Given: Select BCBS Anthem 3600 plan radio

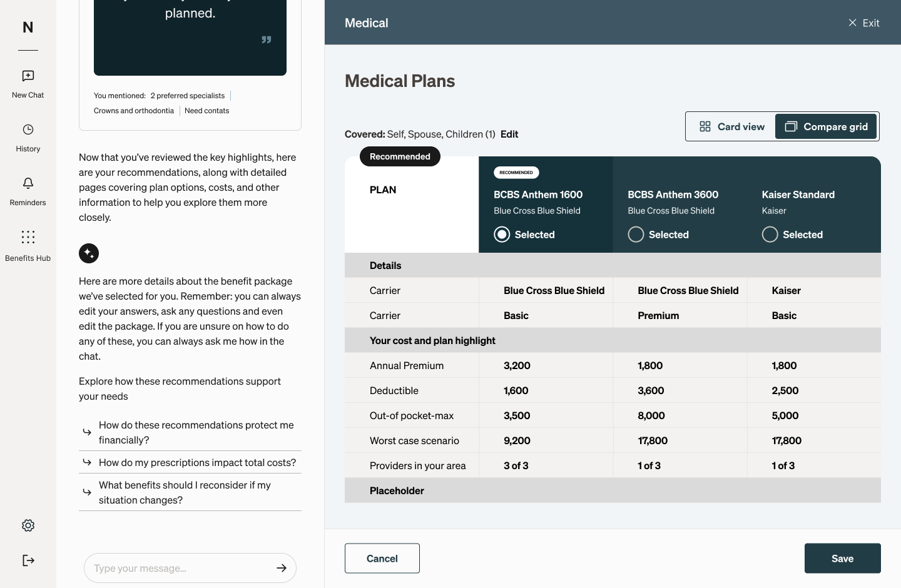Looking at the screenshot, I should tap(636, 235).
